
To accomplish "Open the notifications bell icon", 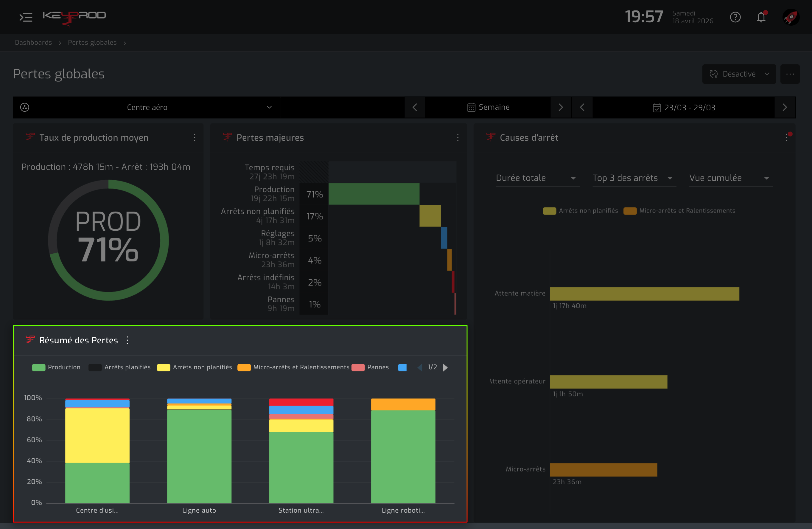I will (x=761, y=17).
